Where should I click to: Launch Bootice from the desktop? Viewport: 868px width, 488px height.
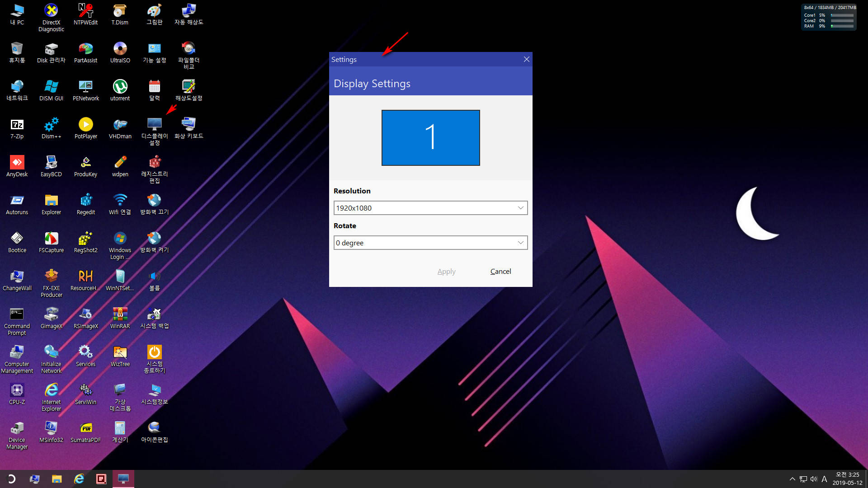(x=17, y=242)
